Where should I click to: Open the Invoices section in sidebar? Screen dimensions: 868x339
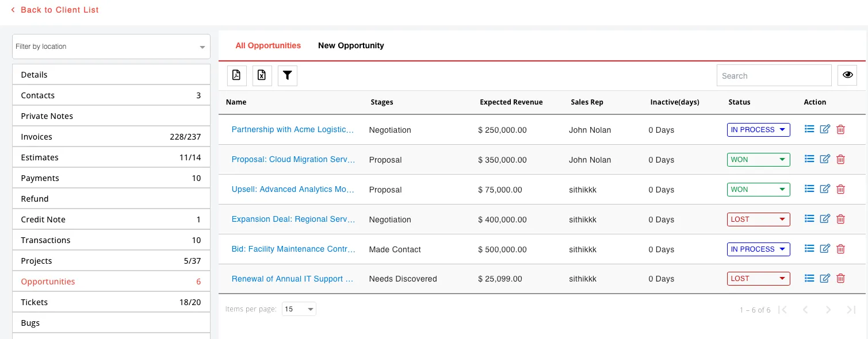(111, 137)
